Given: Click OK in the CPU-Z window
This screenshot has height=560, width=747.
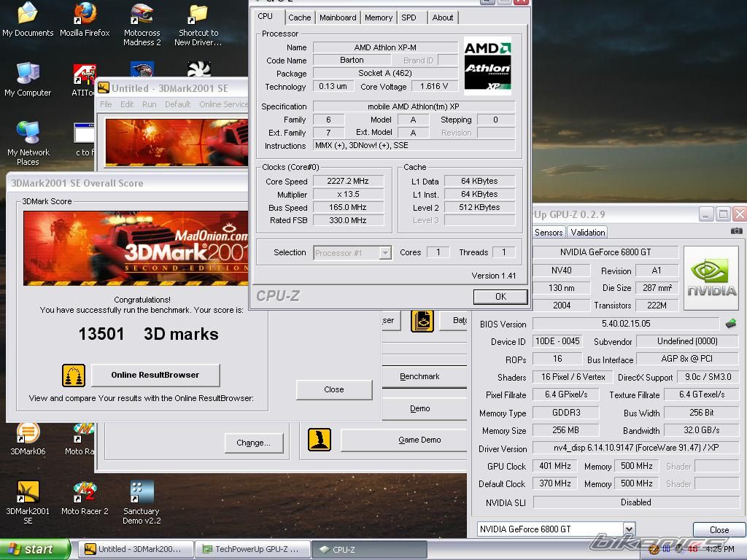Looking at the screenshot, I should tap(500, 297).
